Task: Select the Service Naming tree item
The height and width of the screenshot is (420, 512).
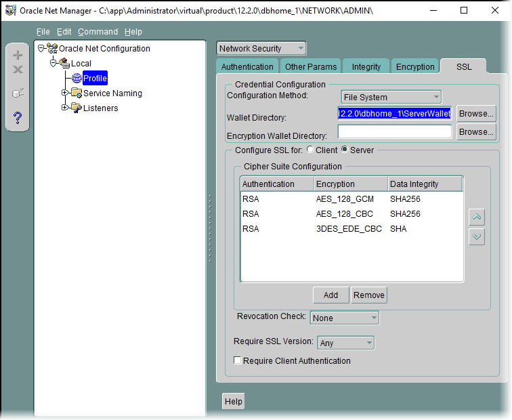Action: [112, 93]
